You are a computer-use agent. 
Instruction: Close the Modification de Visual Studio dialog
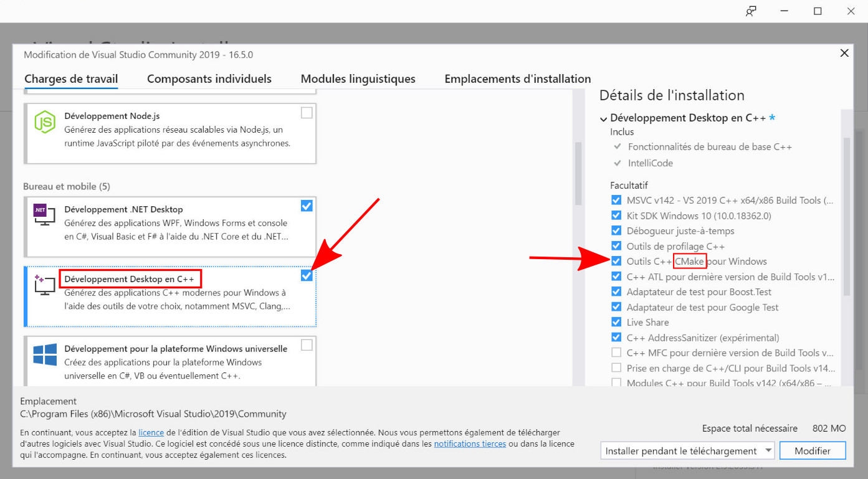844,53
